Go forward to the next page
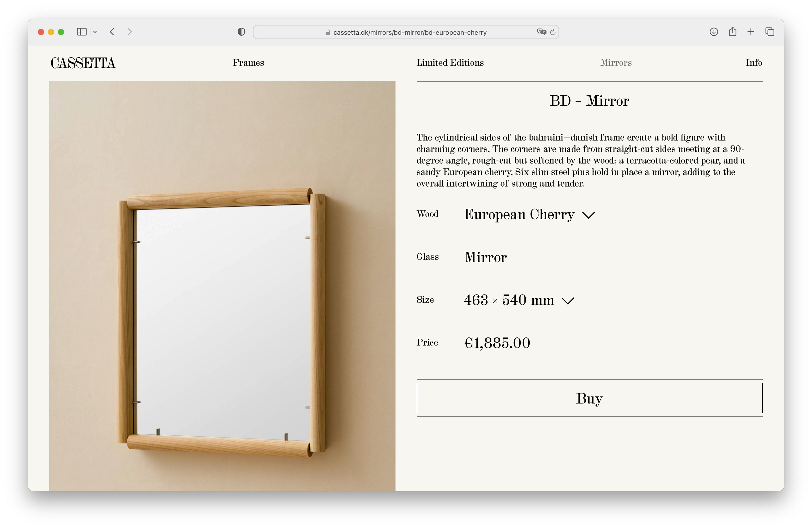 pos(130,32)
